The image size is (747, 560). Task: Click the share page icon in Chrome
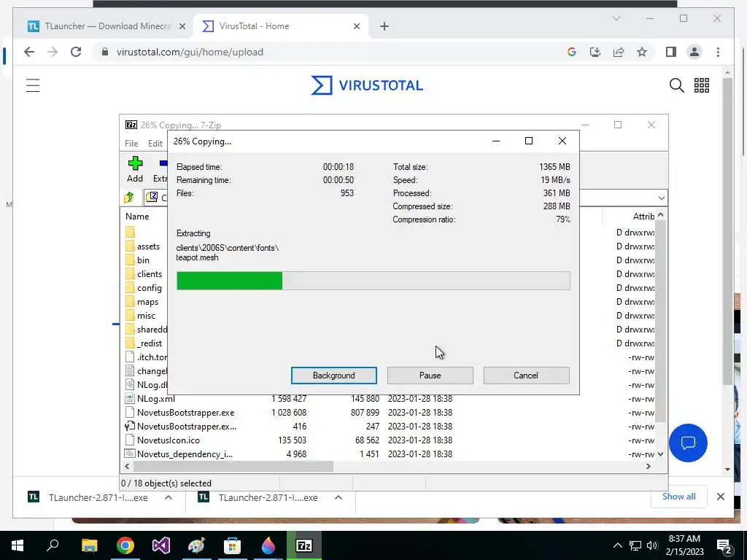[x=619, y=52]
